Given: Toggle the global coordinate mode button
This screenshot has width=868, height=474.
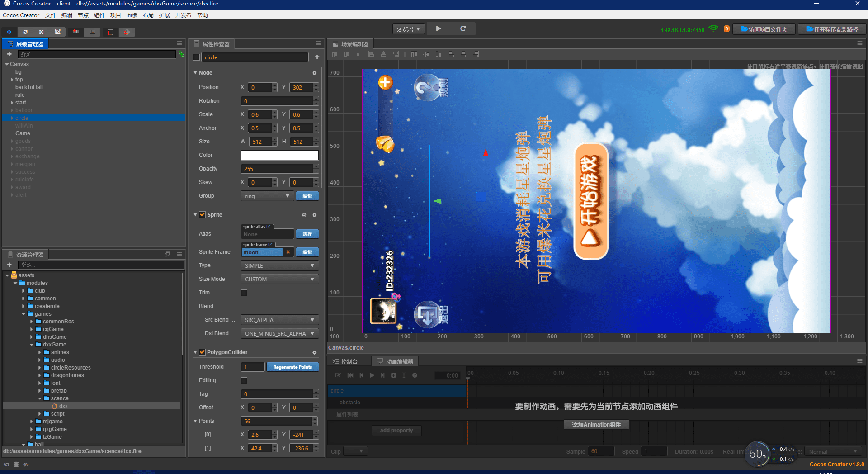Looking at the screenshot, I should pos(127,32).
